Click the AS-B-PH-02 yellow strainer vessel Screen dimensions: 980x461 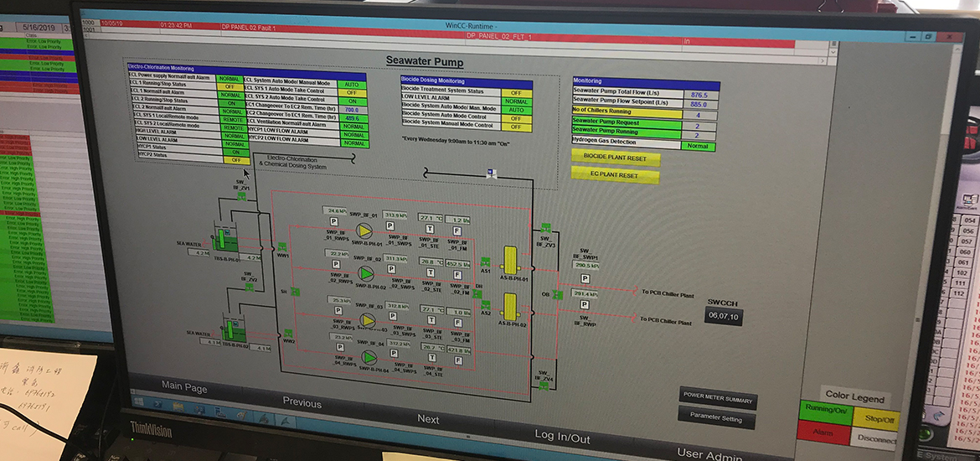(x=511, y=306)
